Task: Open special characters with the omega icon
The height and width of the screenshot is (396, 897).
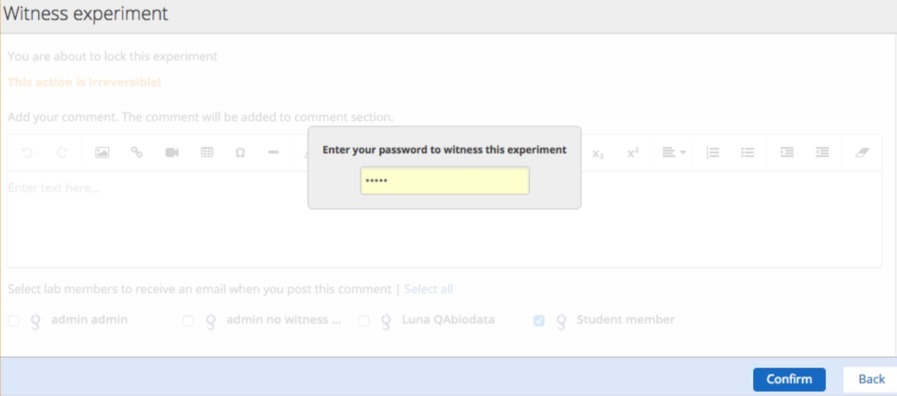Action: 240,153
